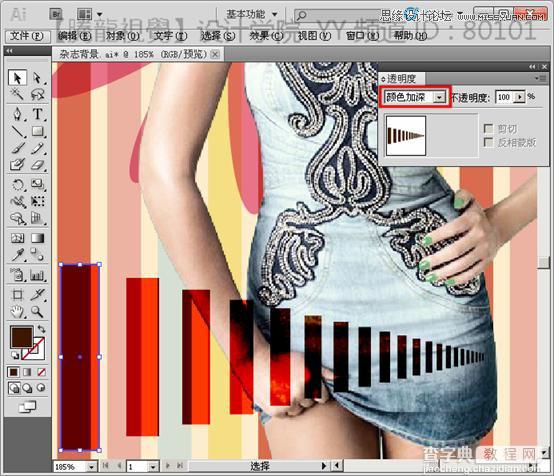Click the transparency object thumbnail preview
The image size is (554, 476).
[406, 136]
